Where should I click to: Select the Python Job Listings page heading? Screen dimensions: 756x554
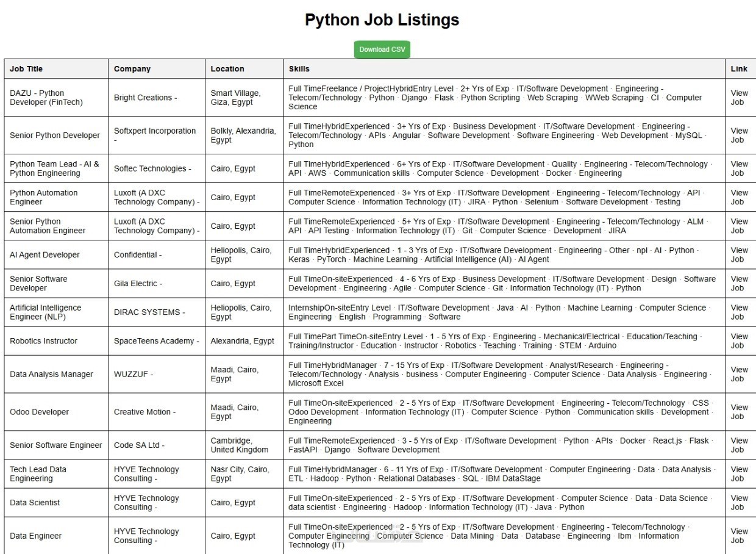click(382, 20)
